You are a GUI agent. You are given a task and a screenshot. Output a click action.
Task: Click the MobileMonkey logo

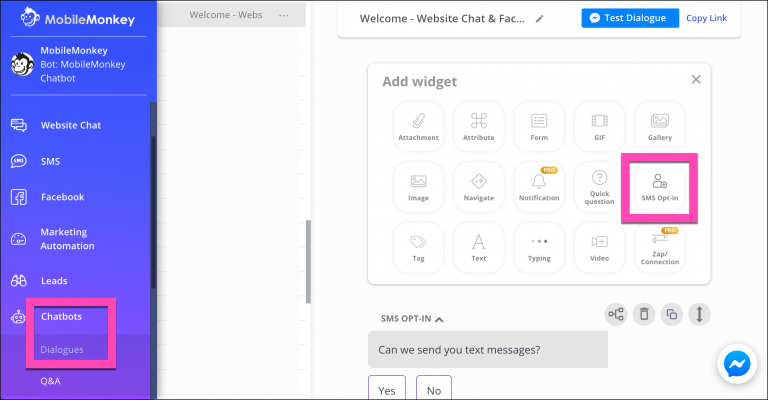pos(77,18)
